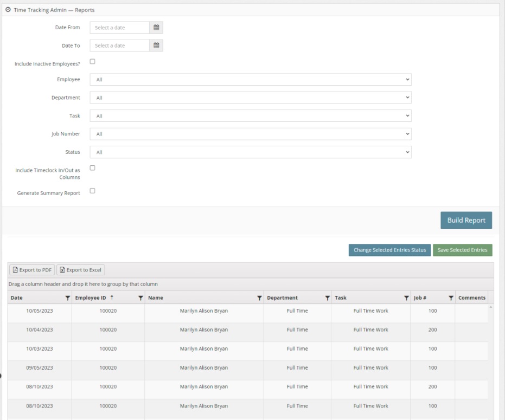Viewport: 505px width, 420px height.
Task: Filter the Department column
Action: pos(327,298)
